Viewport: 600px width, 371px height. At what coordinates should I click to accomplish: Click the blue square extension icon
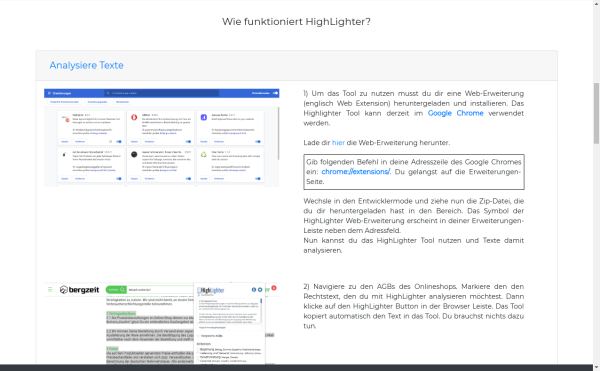(204, 117)
